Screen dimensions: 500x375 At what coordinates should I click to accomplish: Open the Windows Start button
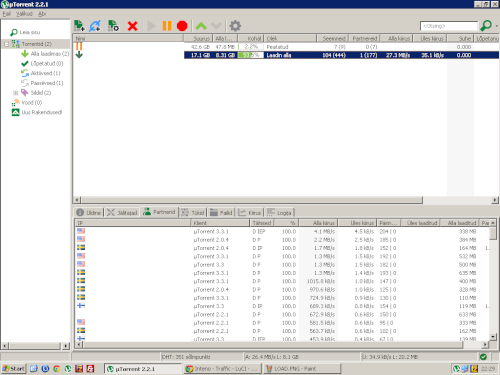pyautogui.click(x=13, y=369)
